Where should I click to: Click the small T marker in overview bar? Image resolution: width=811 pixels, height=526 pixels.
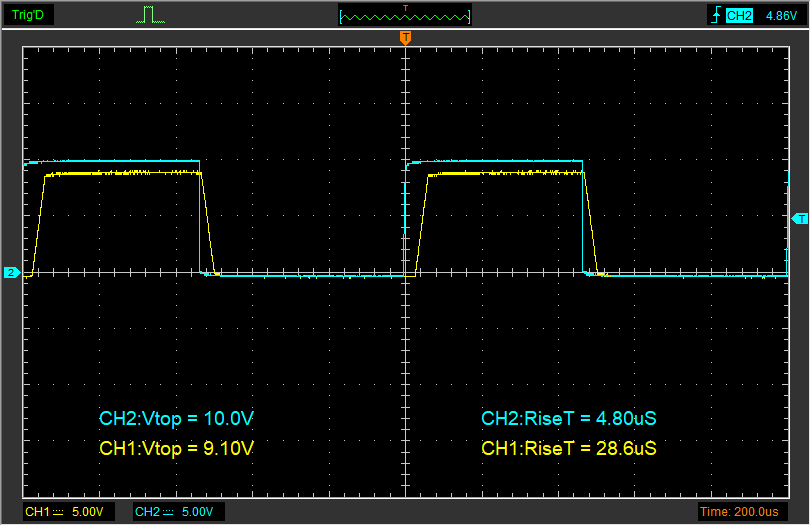pyautogui.click(x=406, y=8)
